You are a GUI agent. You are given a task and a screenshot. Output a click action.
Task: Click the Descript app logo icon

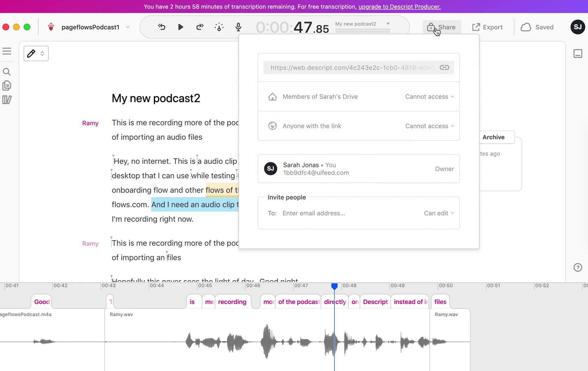coord(51,27)
